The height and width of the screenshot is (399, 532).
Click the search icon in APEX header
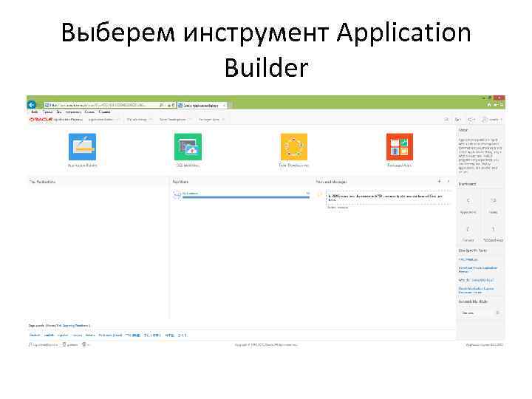(x=446, y=120)
